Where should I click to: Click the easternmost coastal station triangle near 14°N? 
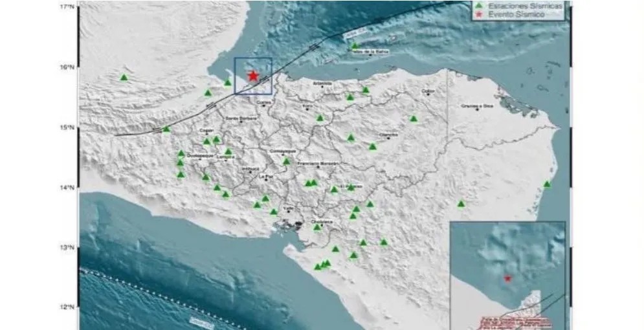point(547,184)
